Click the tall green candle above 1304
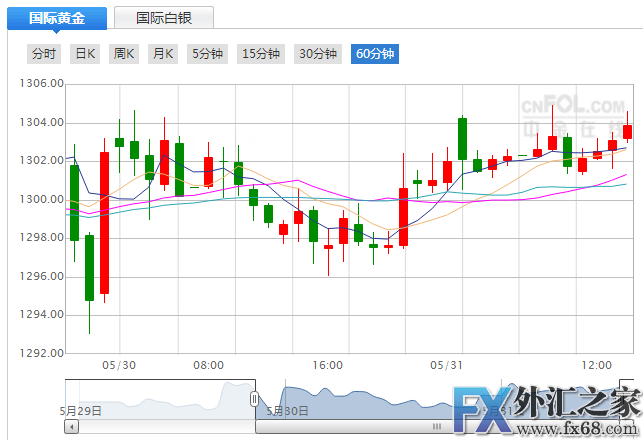The image size is (643, 440). pos(462,138)
